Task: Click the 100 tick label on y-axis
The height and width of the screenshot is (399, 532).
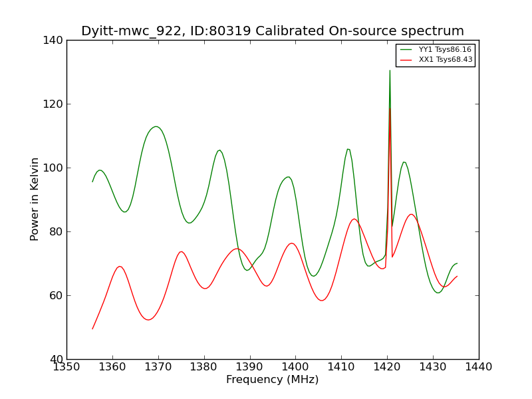Action: tap(53, 168)
